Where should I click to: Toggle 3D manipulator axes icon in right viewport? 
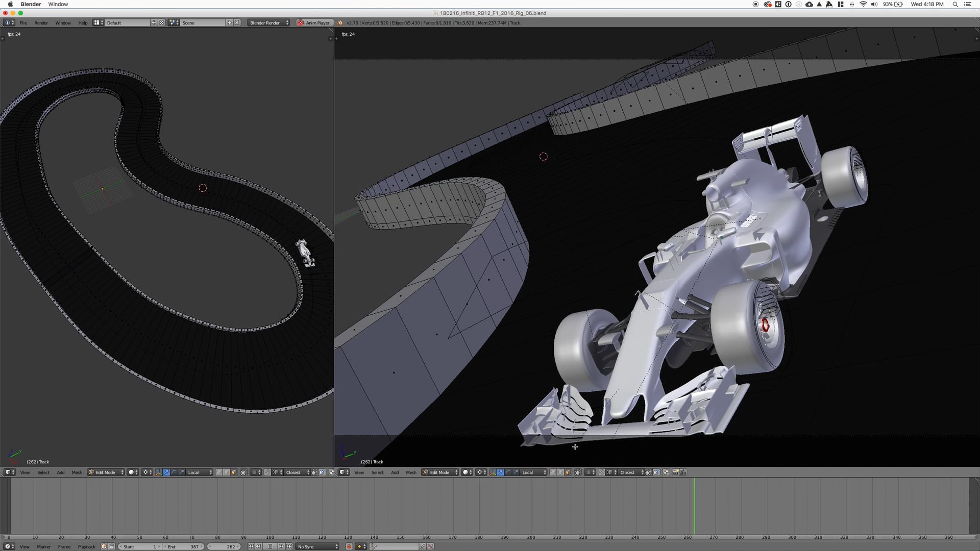493,472
